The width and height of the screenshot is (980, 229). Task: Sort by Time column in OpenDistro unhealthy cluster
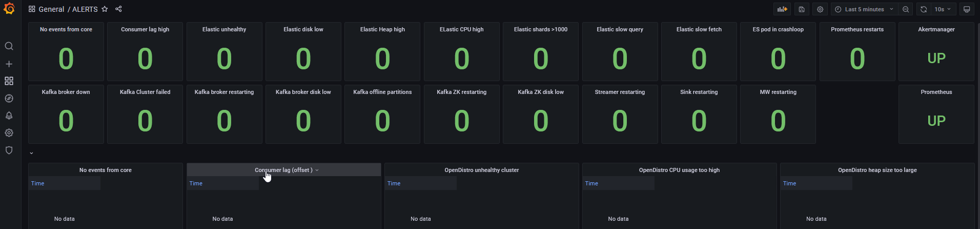tap(394, 183)
